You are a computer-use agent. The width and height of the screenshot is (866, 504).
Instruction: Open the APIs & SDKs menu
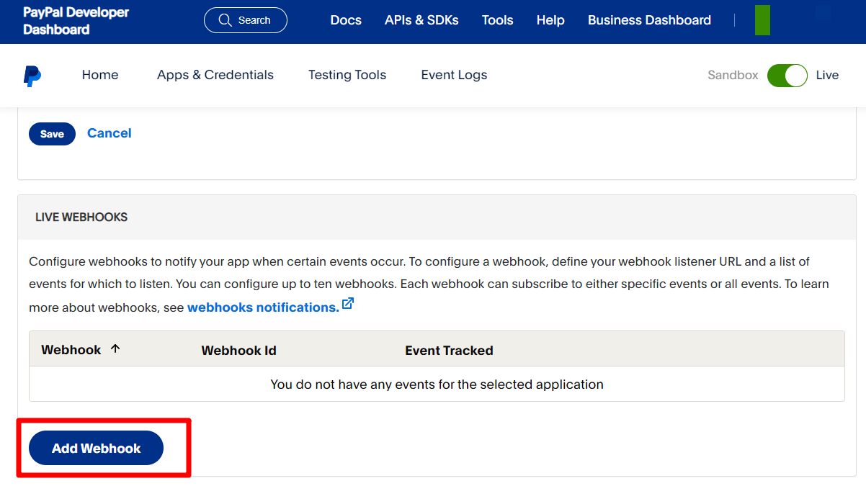[x=421, y=20]
